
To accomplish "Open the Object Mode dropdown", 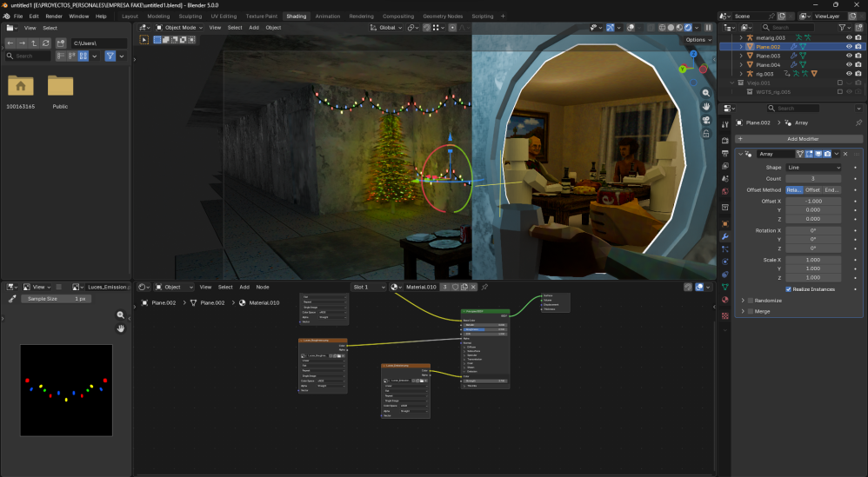I will [x=178, y=27].
